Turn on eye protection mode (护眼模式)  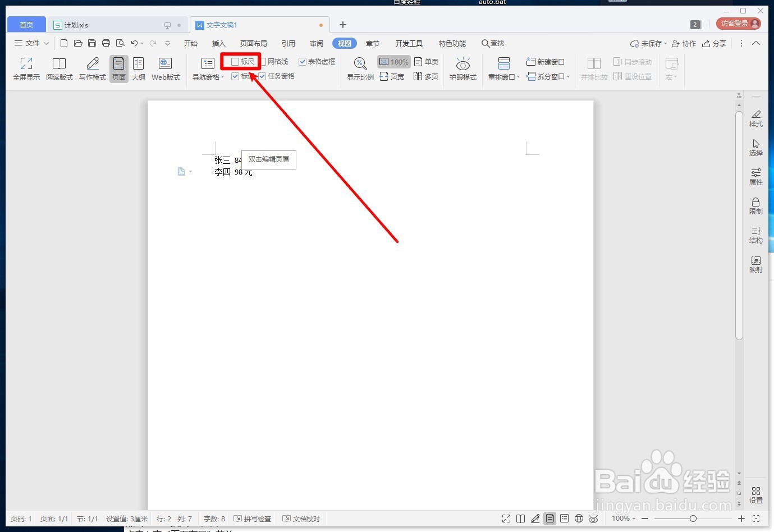463,69
